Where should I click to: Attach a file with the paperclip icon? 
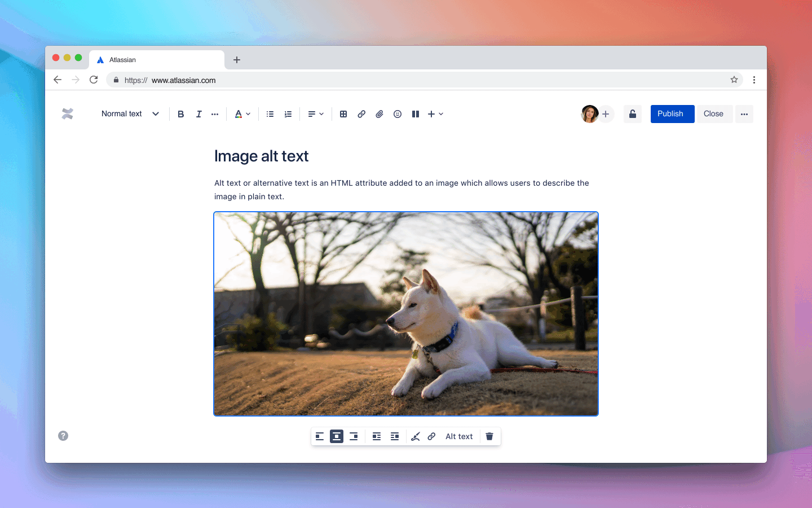pyautogui.click(x=379, y=114)
